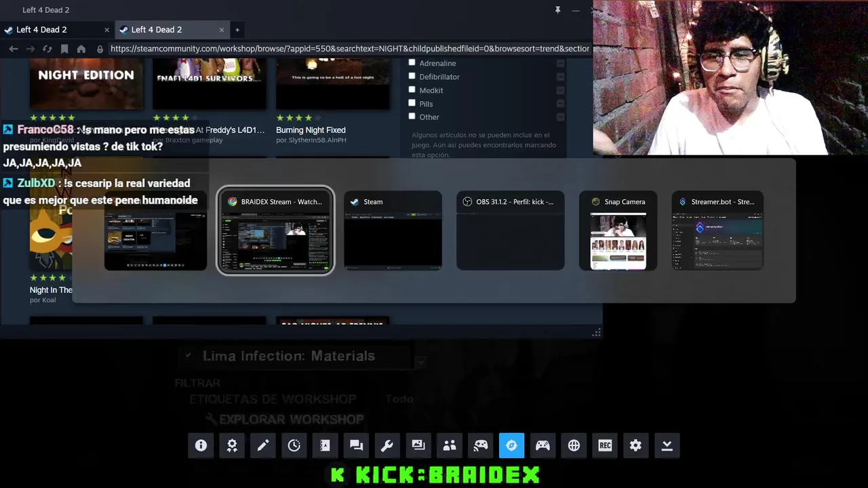Open the screenshots icon in overlay toolbar
The image size is (868, 488).
tap(418, 445)
